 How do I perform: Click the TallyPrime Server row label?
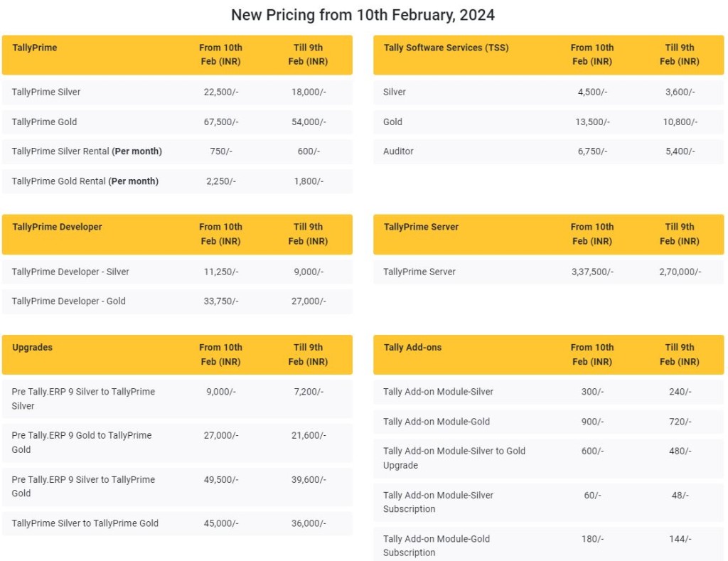pyautogui.click(x=419, y=272)
